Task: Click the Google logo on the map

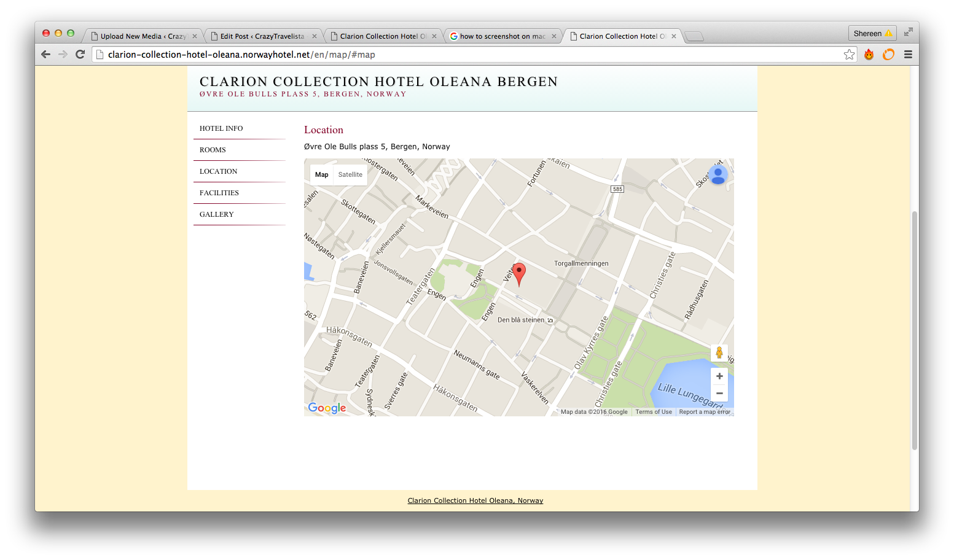Action: click(x=327, y=408)
